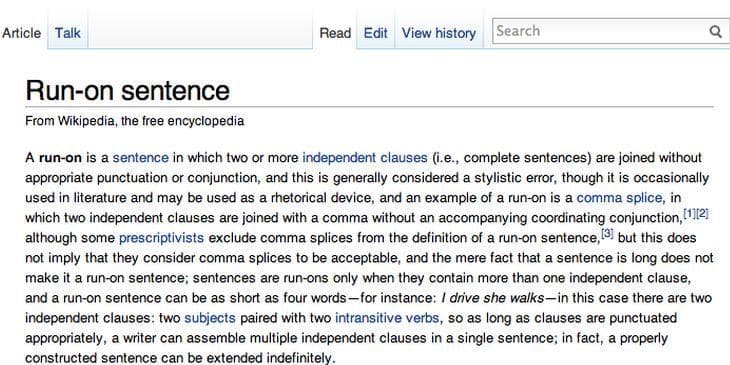This screenshot has width=730, height=365.
Task: Switch to the Talk tab
Action: [68, 33]
